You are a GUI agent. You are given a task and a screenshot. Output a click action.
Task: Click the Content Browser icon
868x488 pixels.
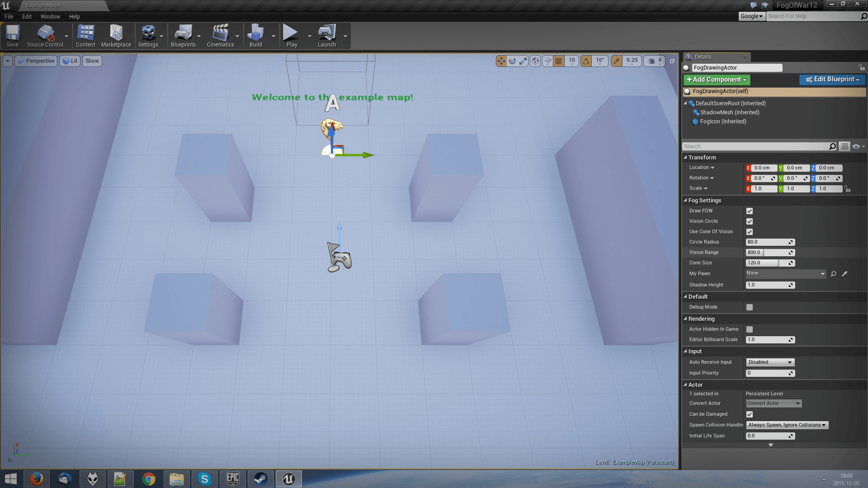(x=85, y=35)
